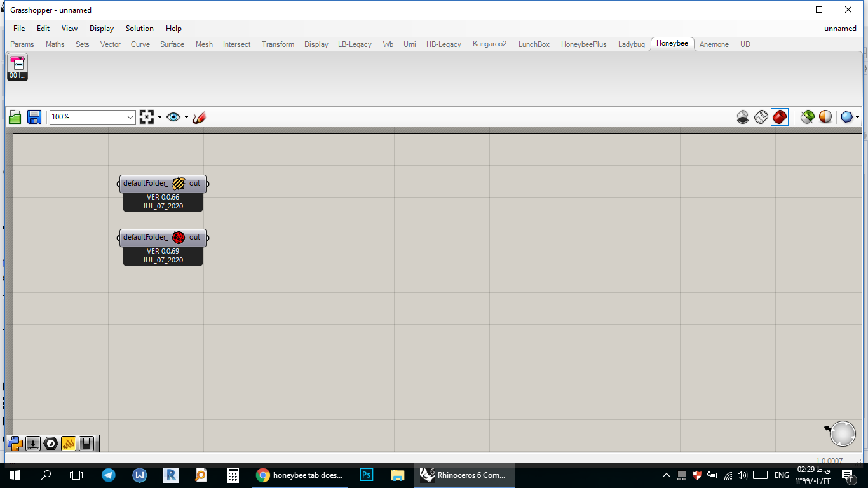Expand the Zoom Extents options arrow
868x488 pixels.
(159, 117)
